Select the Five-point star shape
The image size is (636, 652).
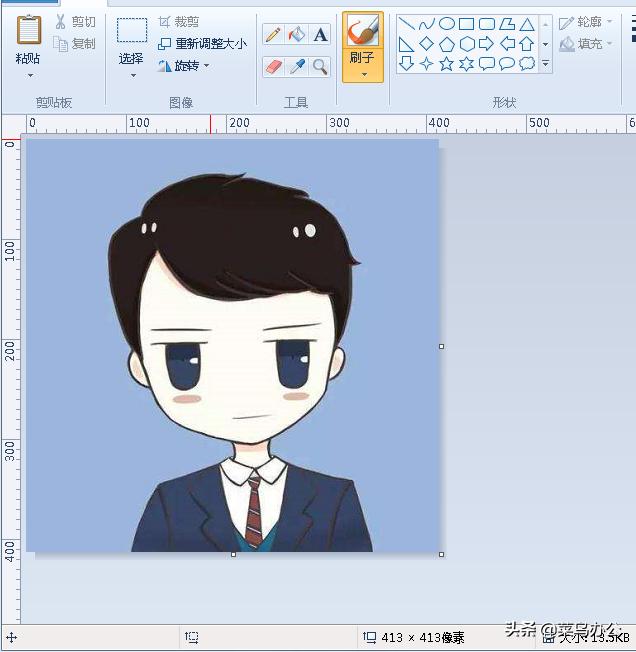pos(447,64)
